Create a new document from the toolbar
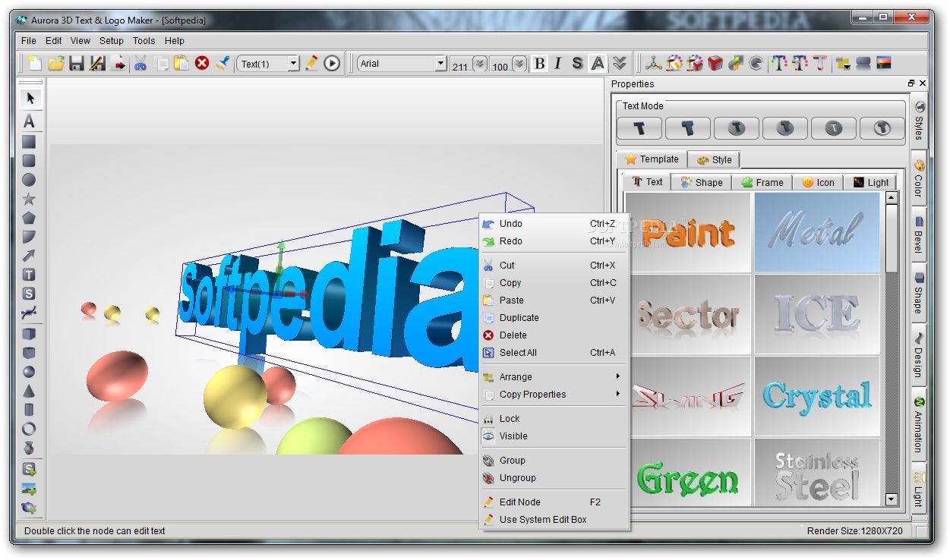This screenshot has width=950, height=560. [x=34, y=63]
